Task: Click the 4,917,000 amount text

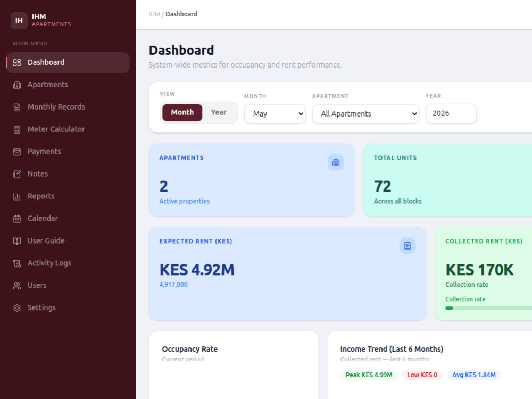Action: tap(173, 285)
